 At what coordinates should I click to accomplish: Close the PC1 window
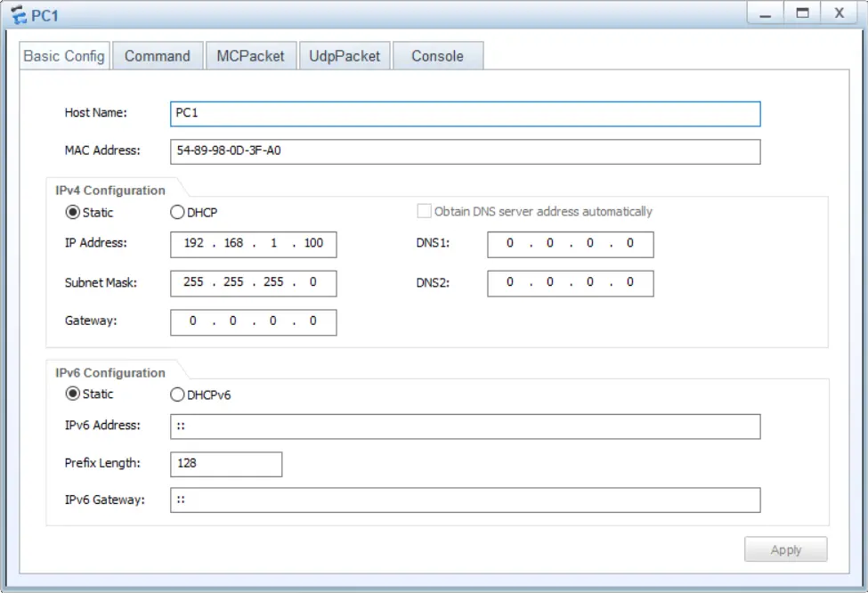click(840, 13)
